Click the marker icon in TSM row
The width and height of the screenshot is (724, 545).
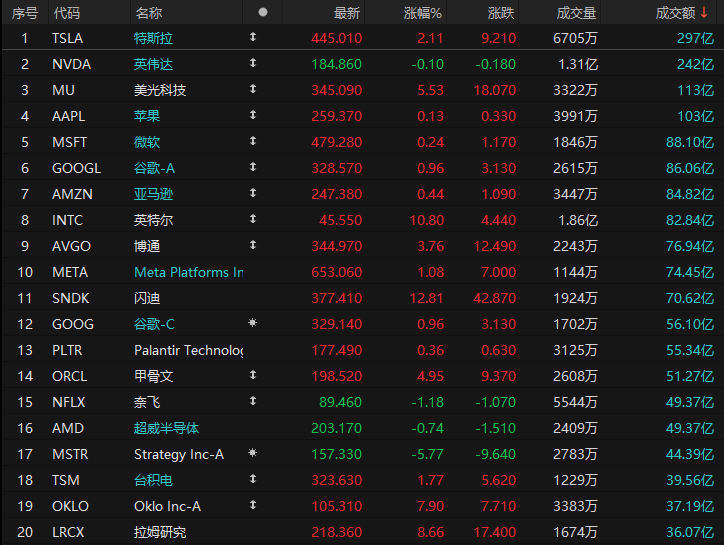click(x=253, y=479)
